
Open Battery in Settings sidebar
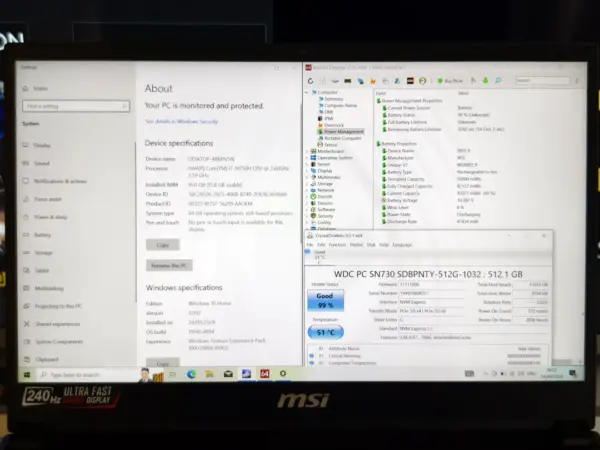37,235
